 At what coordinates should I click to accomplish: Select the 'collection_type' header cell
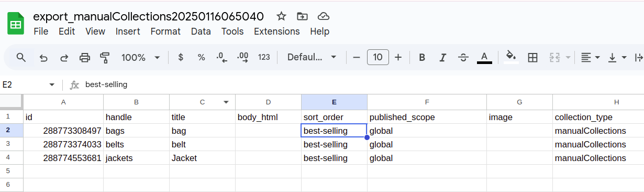coord(598,117)
